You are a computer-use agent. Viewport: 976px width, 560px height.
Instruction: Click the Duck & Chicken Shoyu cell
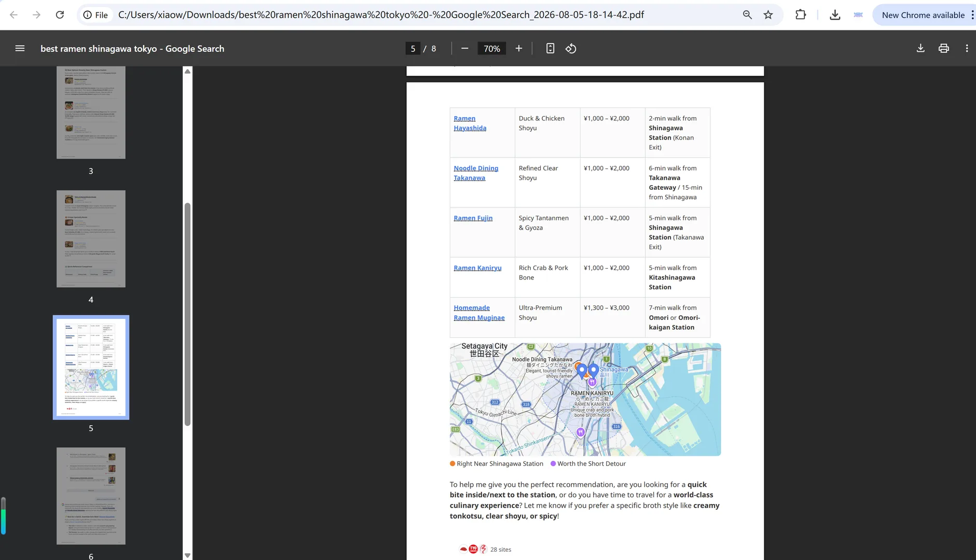(x=547, y=133)
